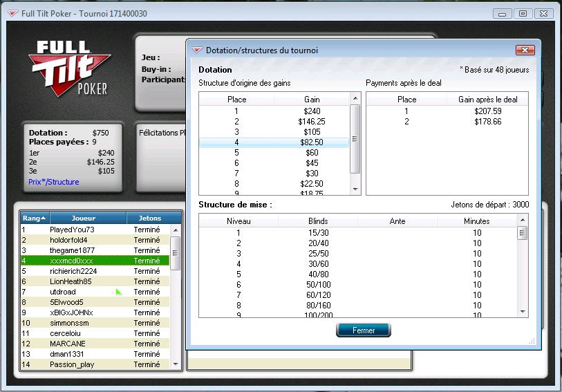Select the $146.25 prize row in dialog
Screen dimensions: 562x392
click(x=274, y=122)
